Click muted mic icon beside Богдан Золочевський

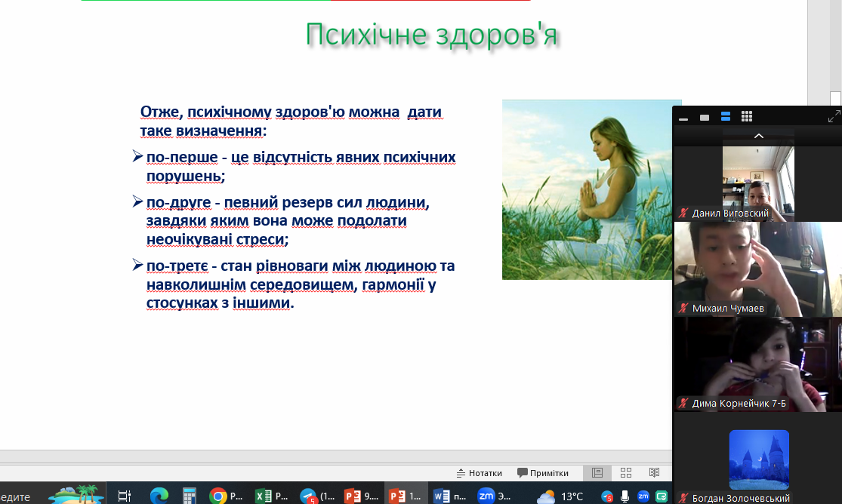(683, 498)
